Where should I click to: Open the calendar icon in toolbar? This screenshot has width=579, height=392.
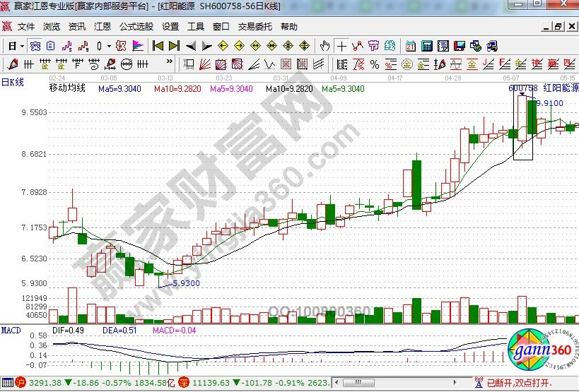410,46
